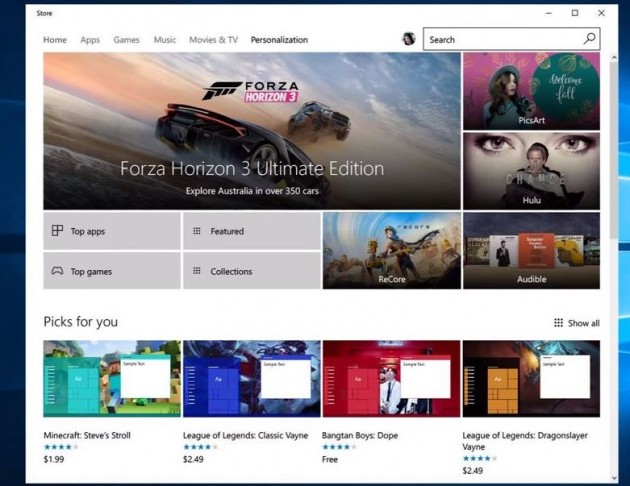Open the PicsArt tile
630x486 pixels.
[531, 91]
